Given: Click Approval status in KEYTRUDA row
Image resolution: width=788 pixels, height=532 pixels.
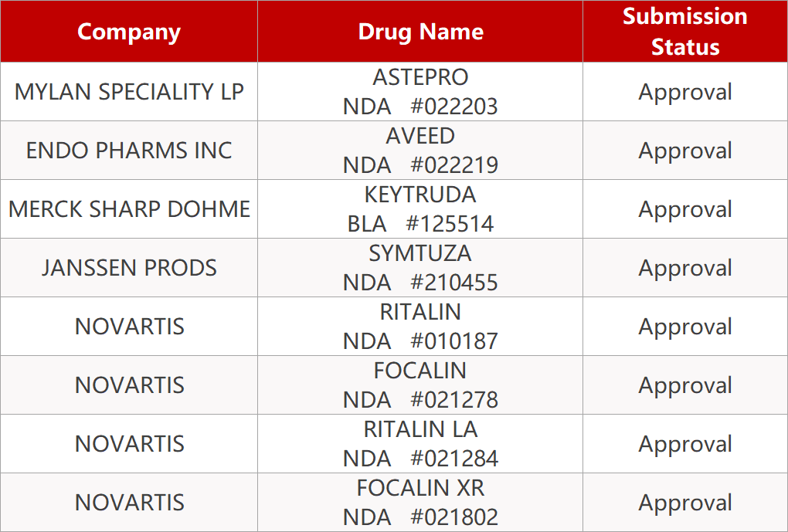Looking at the screenshot, I should coord(684,209).
